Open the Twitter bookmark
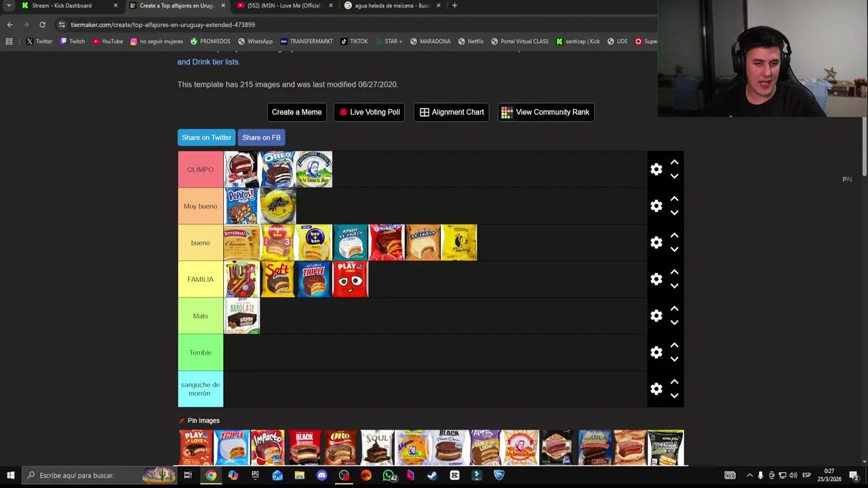This screenshot has height=488, width=868. pyautogui.click(x=39, y=41)
